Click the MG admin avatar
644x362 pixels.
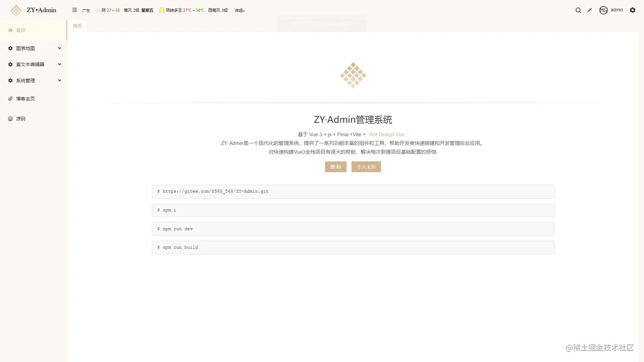point(603,10)
